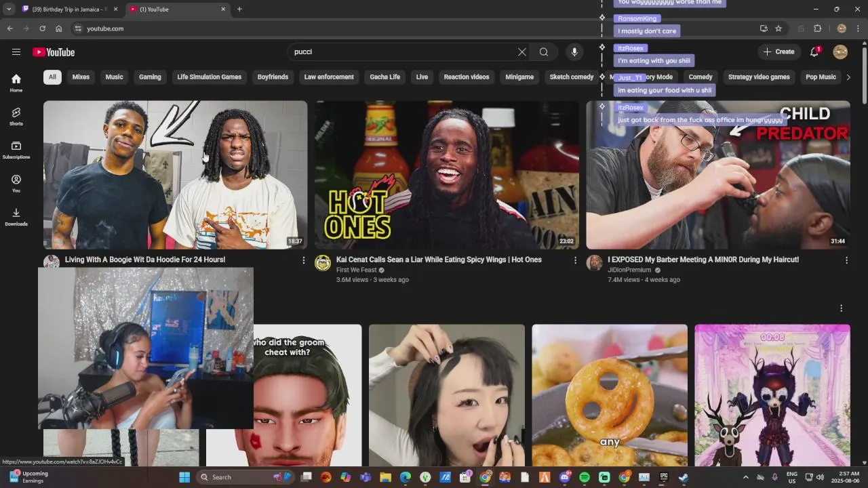
Task: Open the YouTube guide hamburger menu
Action: 16,52
